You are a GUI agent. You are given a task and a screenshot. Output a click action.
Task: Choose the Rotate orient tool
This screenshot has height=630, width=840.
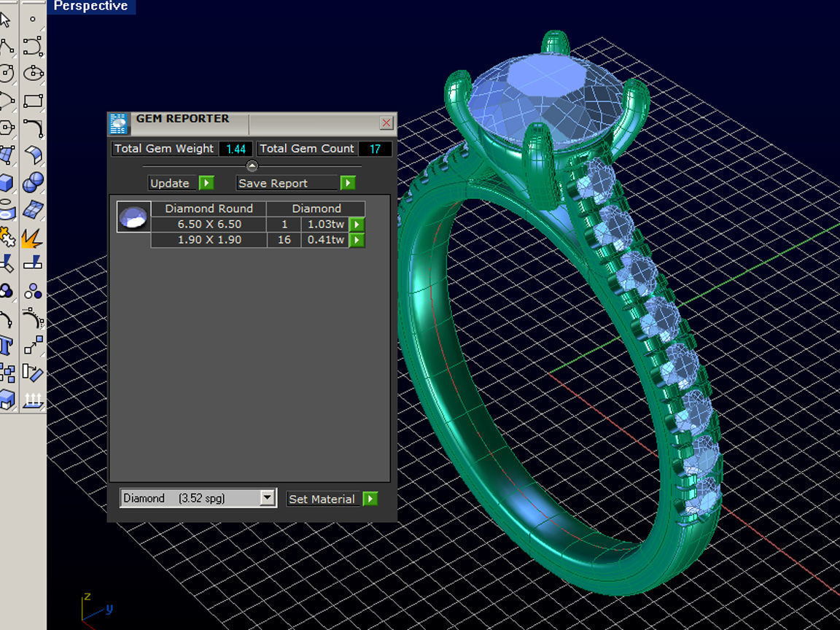33,373
